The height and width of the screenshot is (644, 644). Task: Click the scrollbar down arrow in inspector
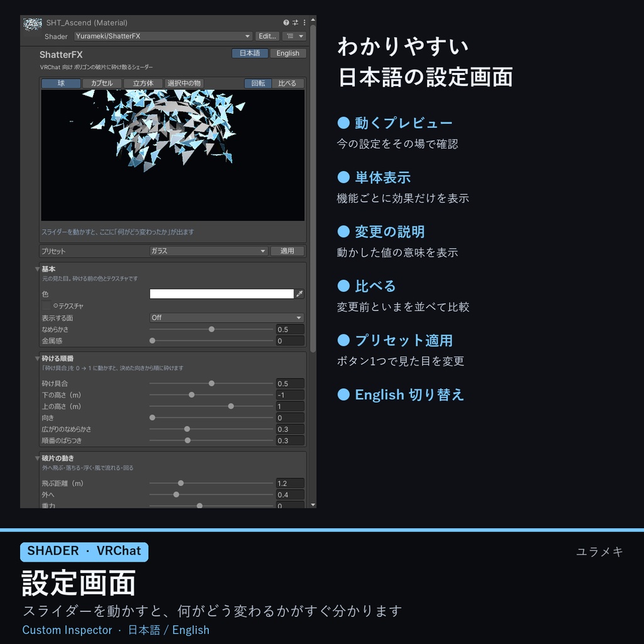tap(313, 505)
